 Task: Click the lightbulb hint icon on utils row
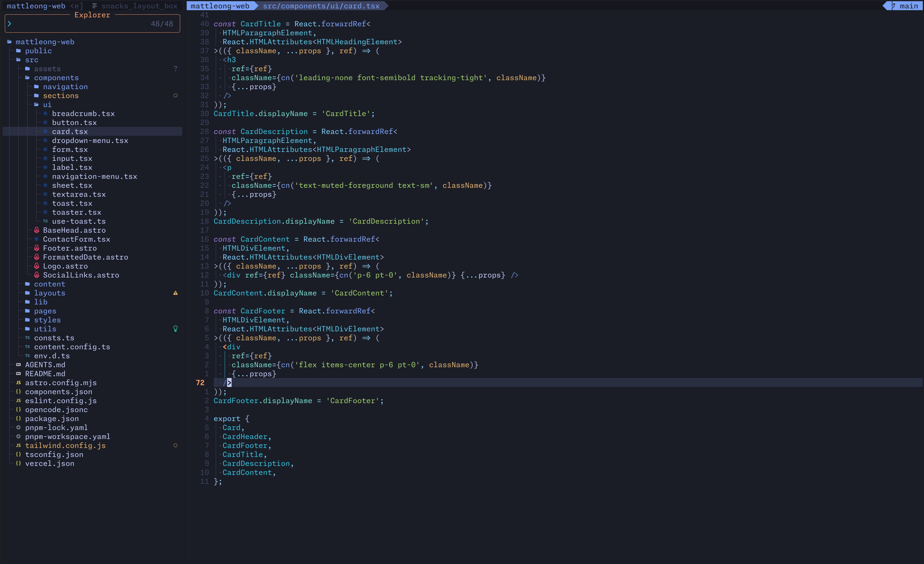175,329
